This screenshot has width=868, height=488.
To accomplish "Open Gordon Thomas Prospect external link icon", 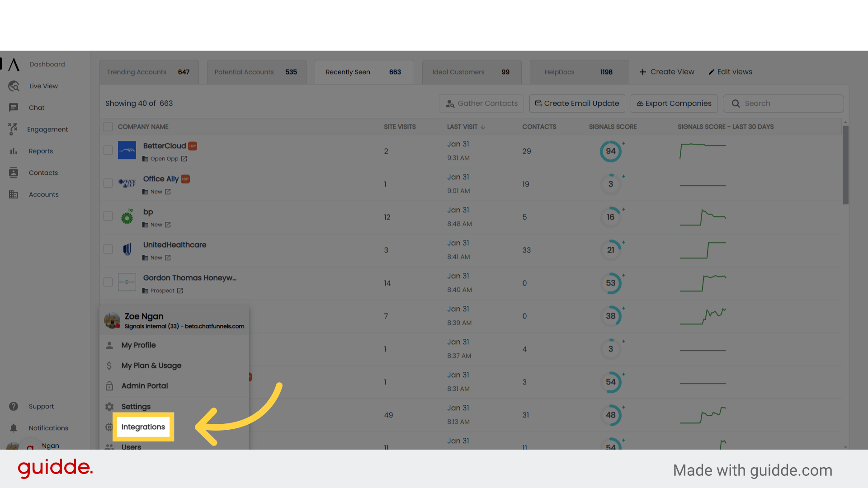I will pos(180,291).
